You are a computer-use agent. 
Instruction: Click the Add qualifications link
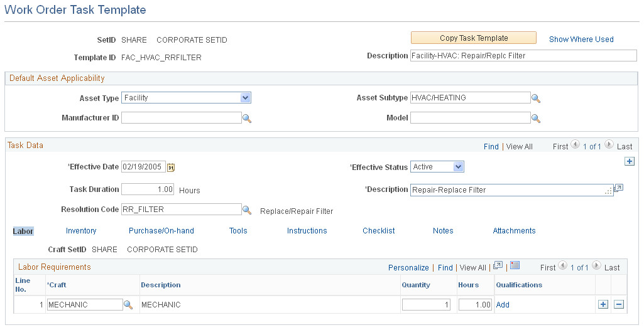coord(503,305)
